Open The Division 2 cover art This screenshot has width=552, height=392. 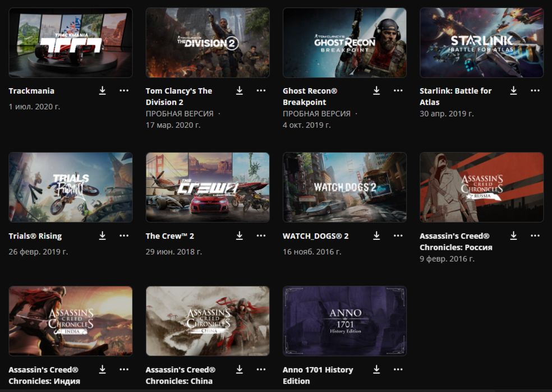click(x=208, y=43)
